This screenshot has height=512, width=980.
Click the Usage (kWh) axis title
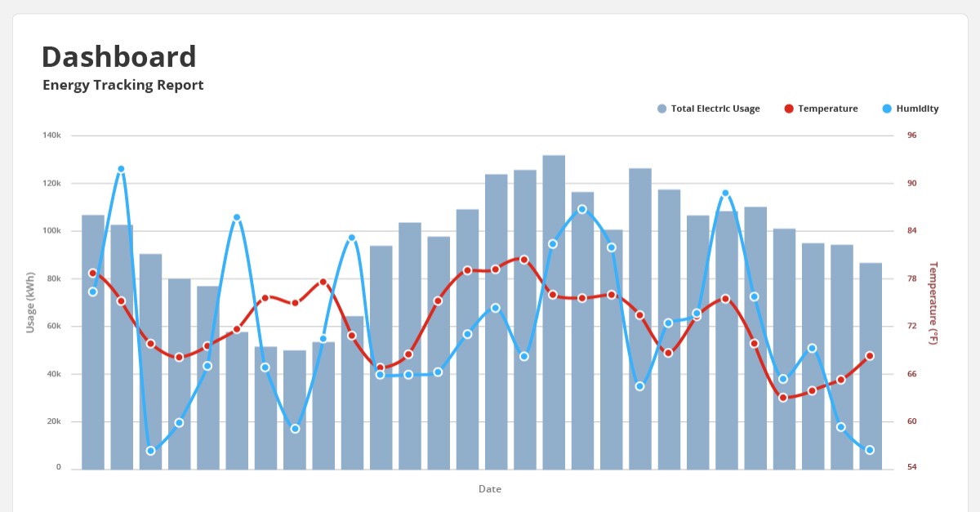(x=31, y=302)
